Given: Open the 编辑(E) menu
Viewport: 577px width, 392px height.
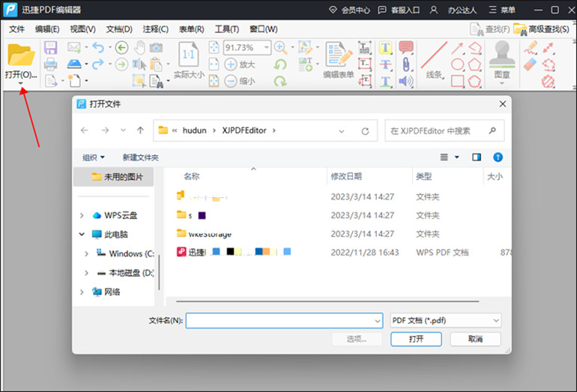Looking at the screenshot, I should 47,29.
